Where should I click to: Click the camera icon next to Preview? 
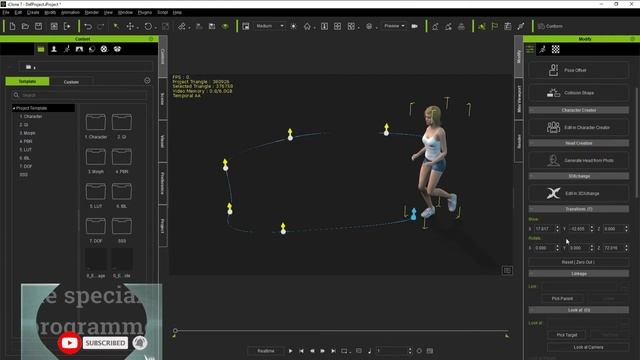click(x=414, y=26)
